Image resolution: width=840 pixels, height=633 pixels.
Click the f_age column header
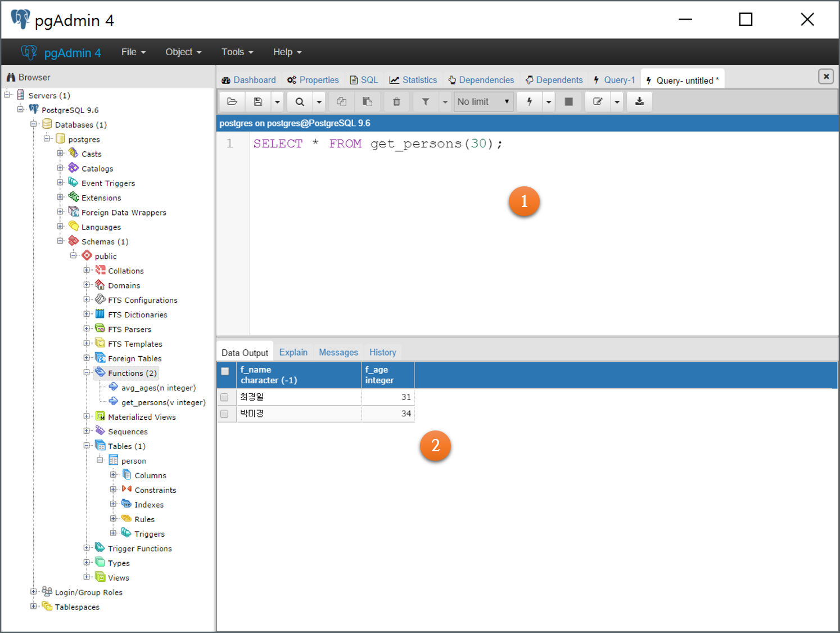tap(388, 375)
